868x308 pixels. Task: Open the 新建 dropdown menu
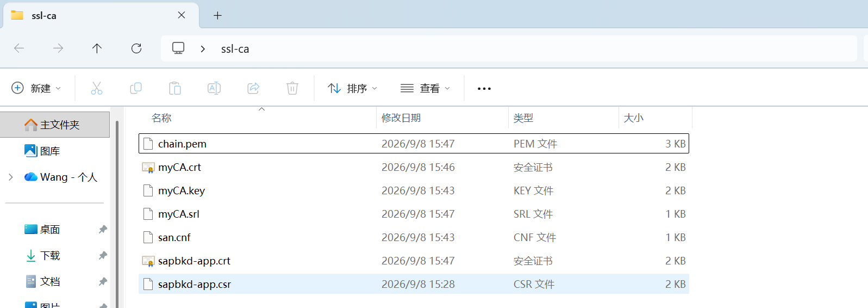(36, 88)
